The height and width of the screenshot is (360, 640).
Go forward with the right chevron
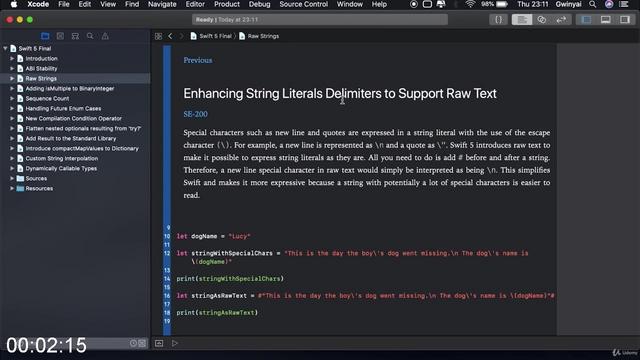tap(182, 36)
